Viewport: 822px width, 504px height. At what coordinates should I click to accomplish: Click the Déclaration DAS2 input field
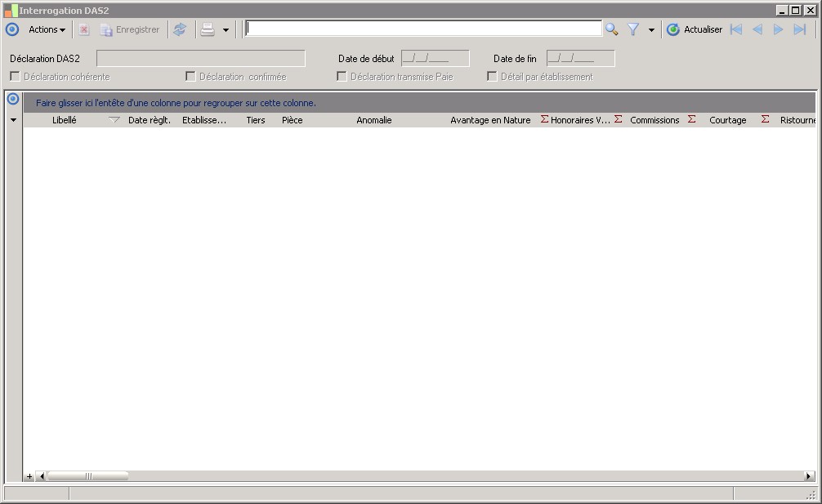pos(201,58)
